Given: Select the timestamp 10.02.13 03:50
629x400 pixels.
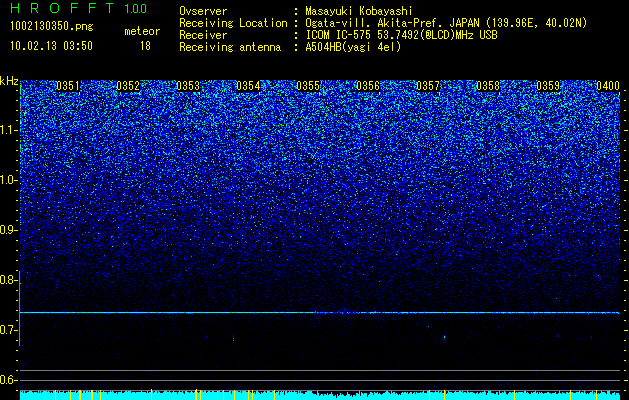Looking at the screenshot, I should (x=51, y=46).
